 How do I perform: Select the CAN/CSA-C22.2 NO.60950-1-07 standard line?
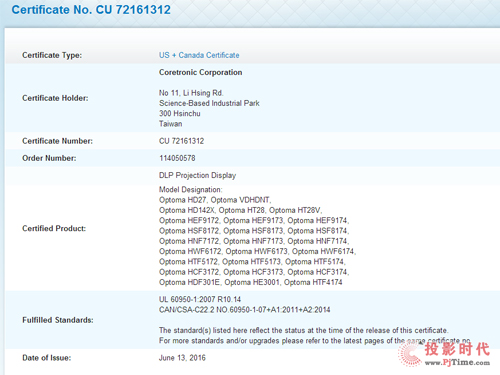(245, 310)
